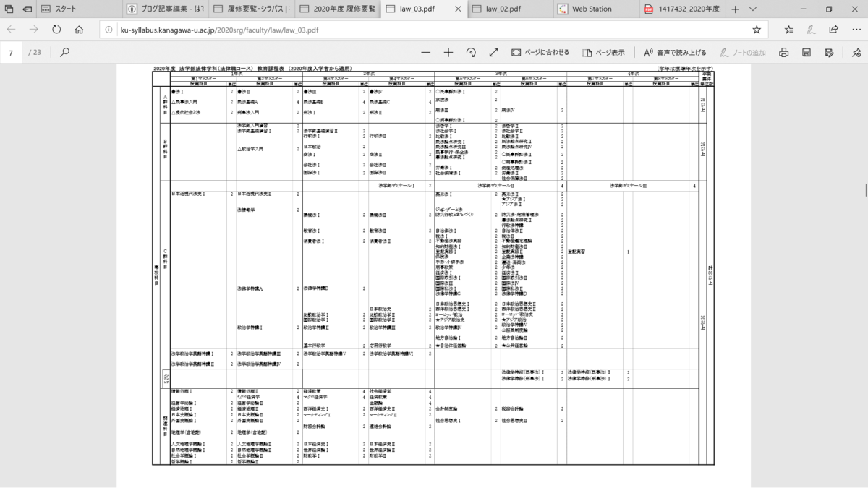Click 音声で読み上げる to read aloud

coord(675,53)
